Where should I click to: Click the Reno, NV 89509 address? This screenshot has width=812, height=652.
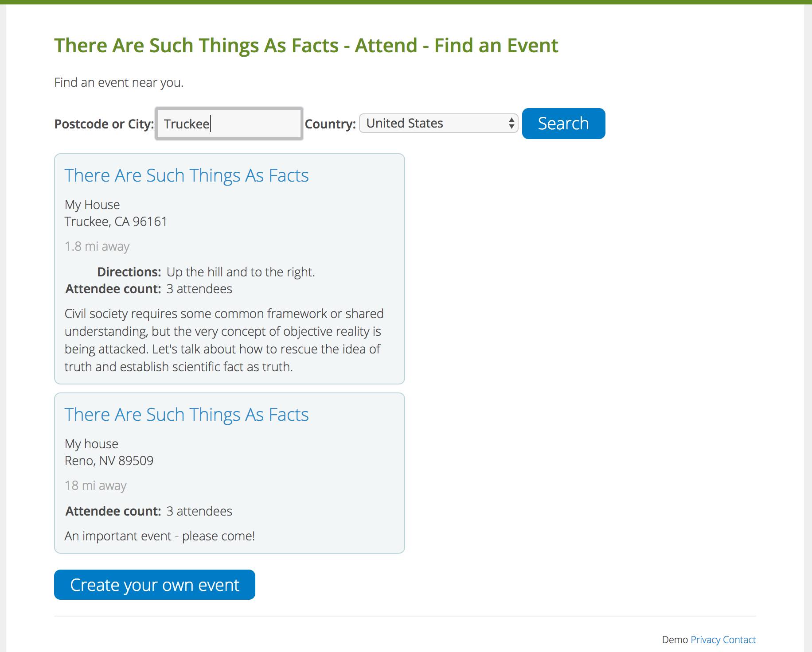[x=109, y=461]
